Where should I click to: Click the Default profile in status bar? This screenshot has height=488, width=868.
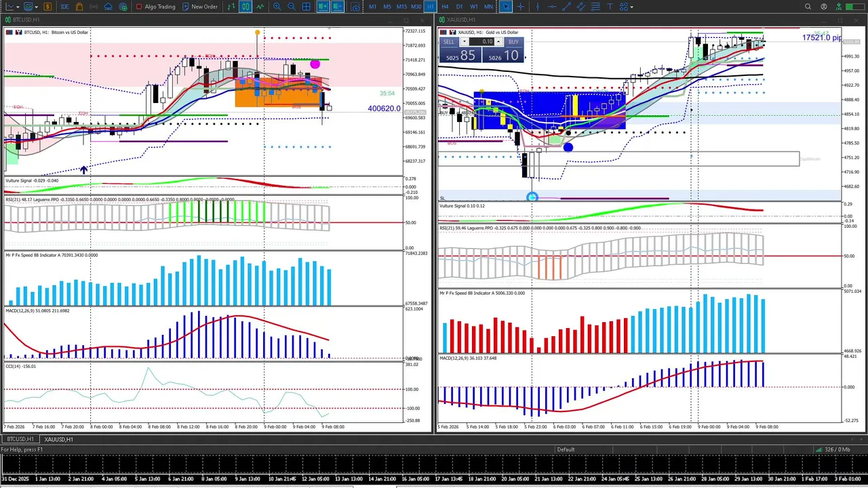pos(566,449)
